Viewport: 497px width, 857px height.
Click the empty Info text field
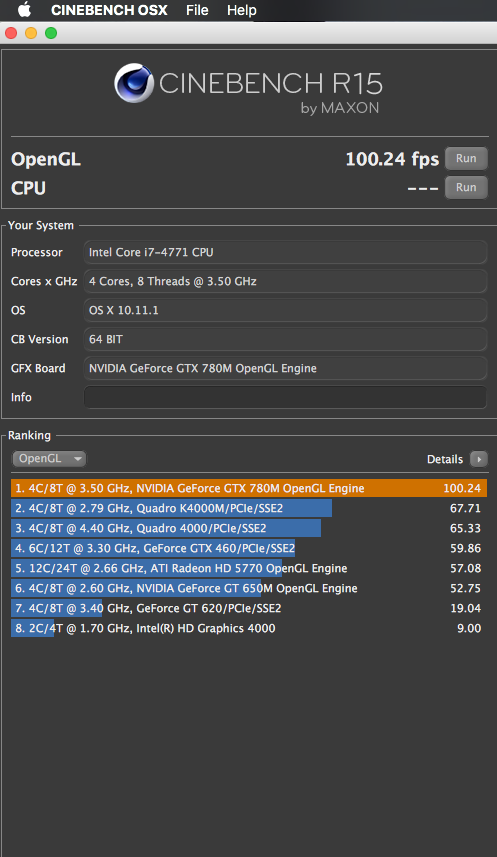[x=285, y=397]
